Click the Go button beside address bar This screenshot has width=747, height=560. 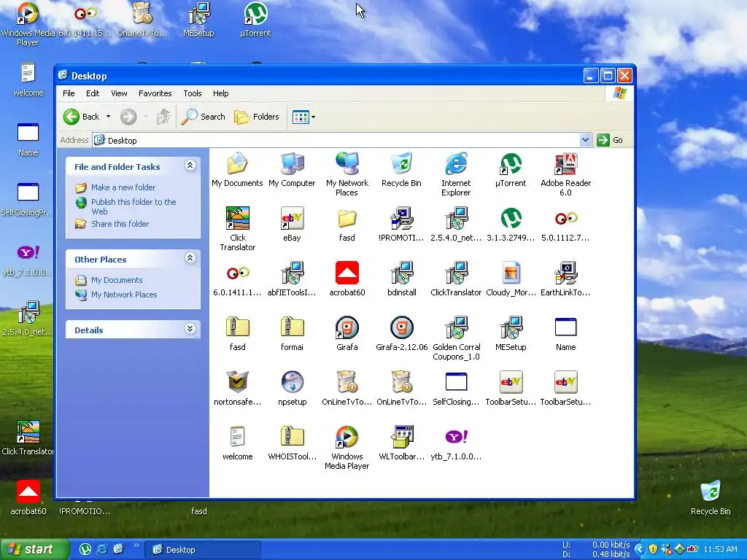pos(610,140)
